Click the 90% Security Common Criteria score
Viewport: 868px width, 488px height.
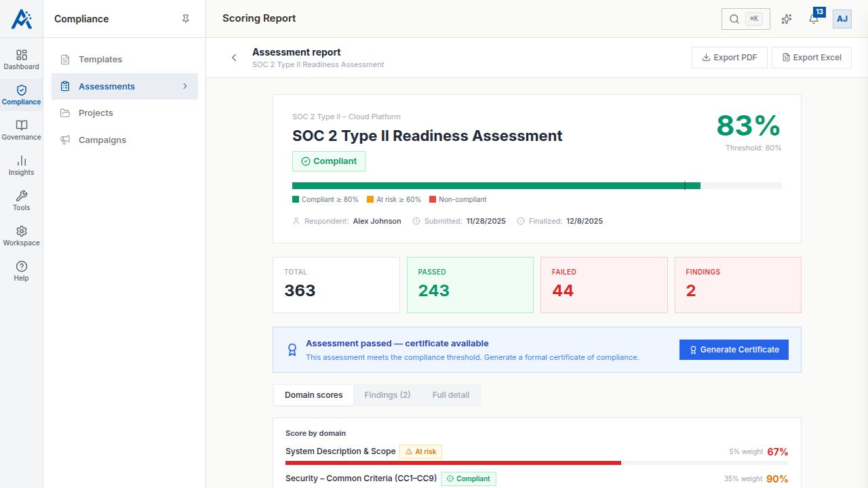pyautogui.click(x=778, y=479)
